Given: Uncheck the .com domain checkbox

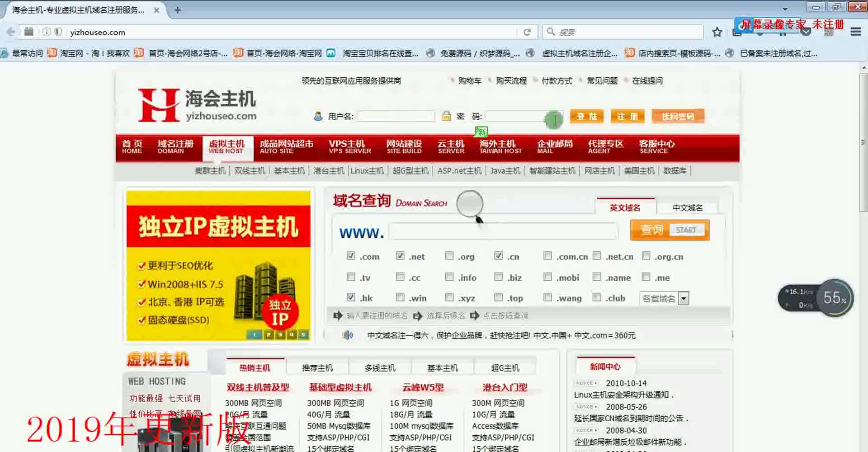Looking at the screenshot, I should (x=351, y=255).
